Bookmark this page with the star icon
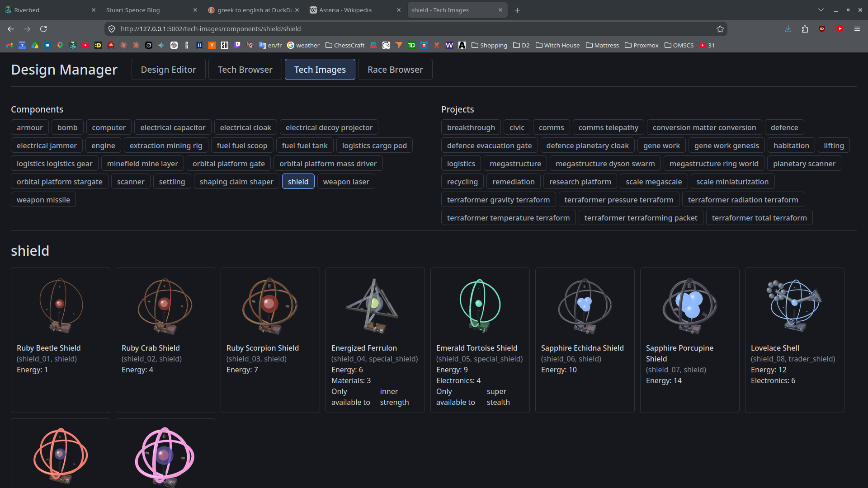Viewport: 868px width, 488px height. click(x=720, y=29)
